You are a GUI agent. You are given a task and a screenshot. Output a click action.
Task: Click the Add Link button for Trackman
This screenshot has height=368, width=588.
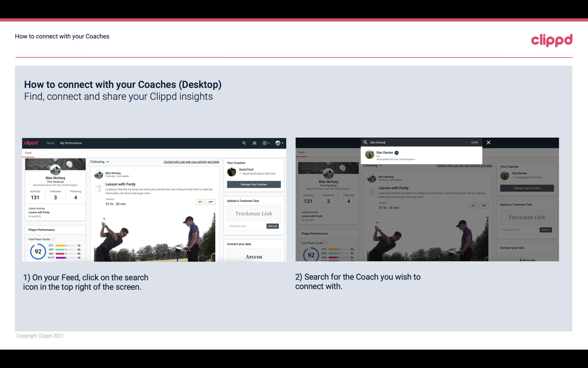pos(272,226)
